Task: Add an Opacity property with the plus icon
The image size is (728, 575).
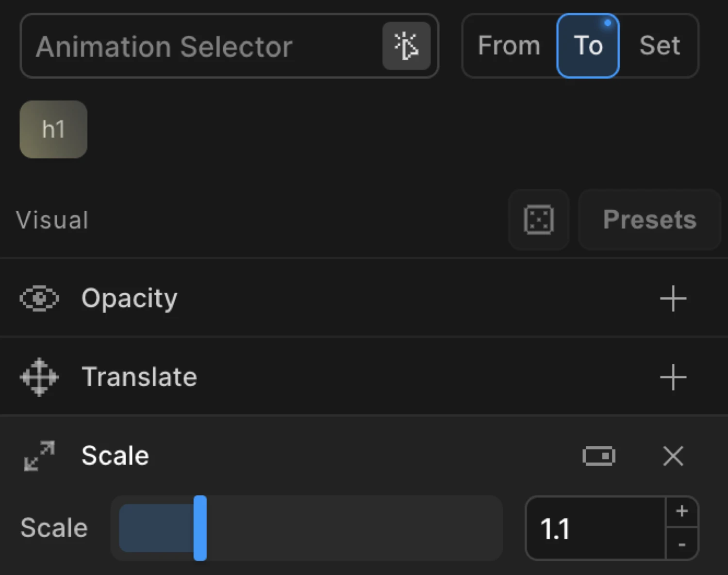Action: click(673, 298)
